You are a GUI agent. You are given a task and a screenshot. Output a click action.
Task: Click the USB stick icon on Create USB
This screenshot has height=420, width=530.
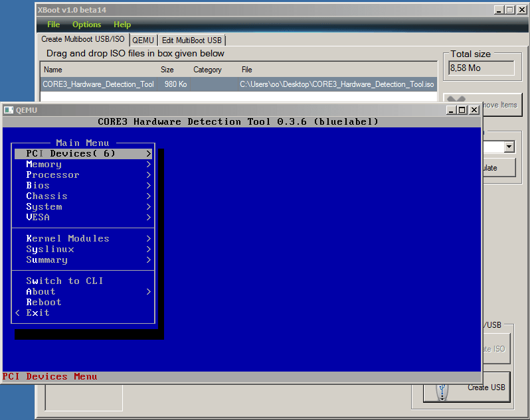point(442,392)
